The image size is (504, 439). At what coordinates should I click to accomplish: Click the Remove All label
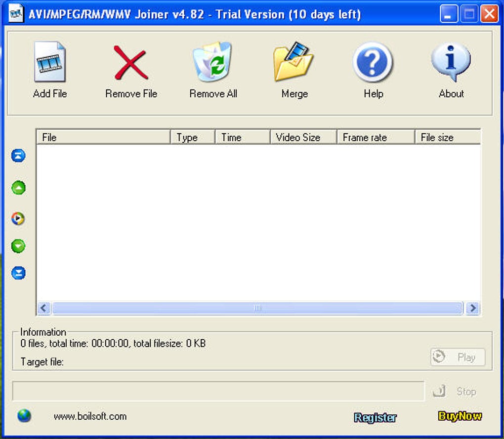tap(213, 93)
